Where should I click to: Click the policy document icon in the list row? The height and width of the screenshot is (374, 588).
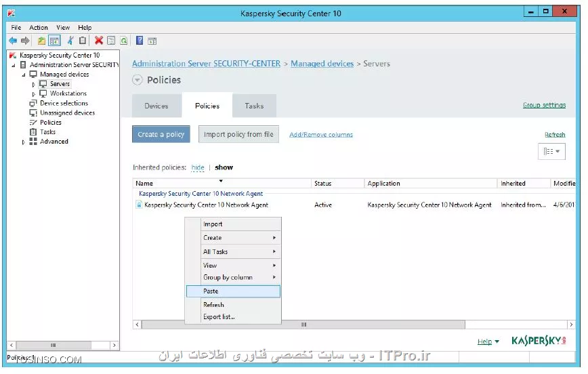click(139, 205)
